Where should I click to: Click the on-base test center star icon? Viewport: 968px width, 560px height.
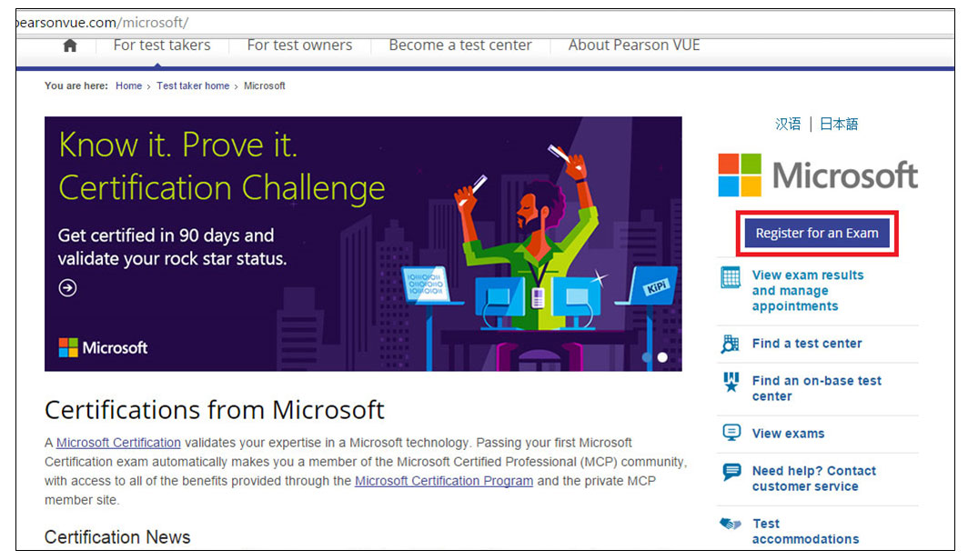[731, 383]
